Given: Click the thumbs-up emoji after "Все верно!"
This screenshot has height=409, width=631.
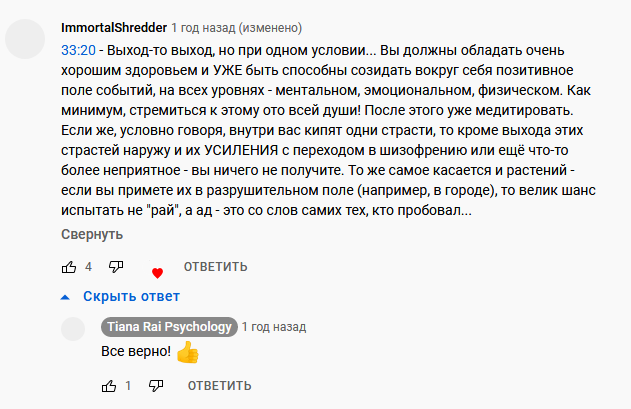Looking at the screenshot, I should tap(188, 352).
